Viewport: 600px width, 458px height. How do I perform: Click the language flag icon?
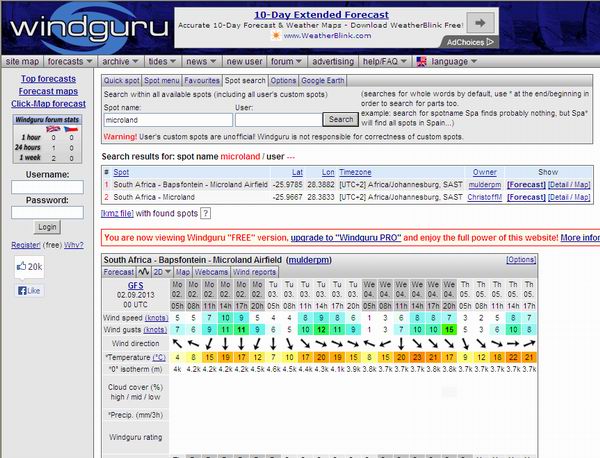421,62
